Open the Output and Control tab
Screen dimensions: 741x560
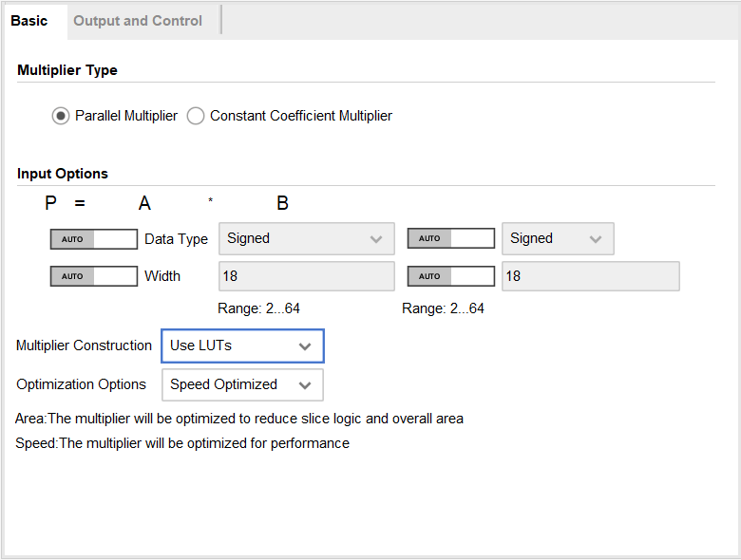click(138, 21)
